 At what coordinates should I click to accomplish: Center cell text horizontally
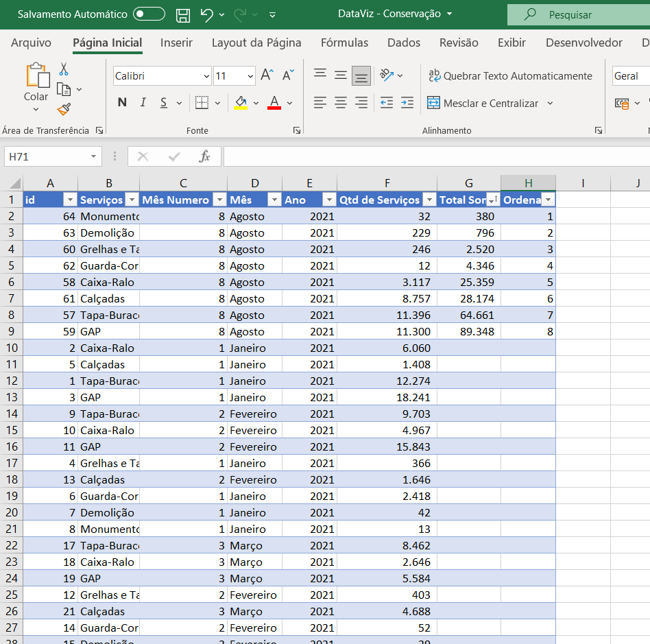point(341,102)
